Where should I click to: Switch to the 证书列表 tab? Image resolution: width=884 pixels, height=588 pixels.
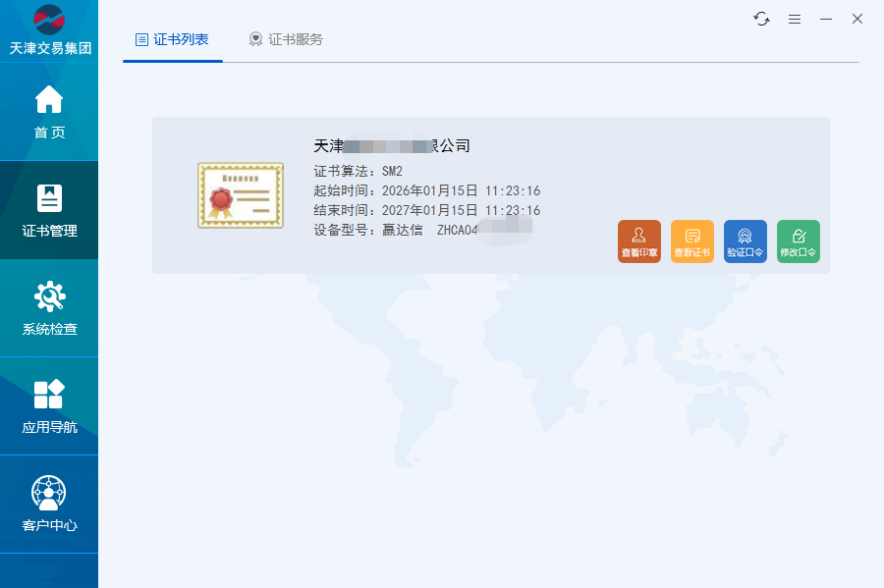coord(173,39)
